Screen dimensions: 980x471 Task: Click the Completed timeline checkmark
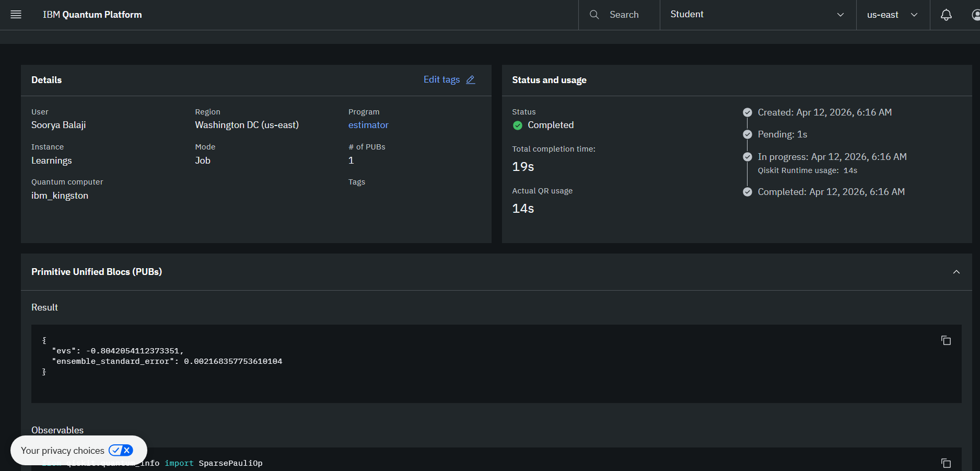[748, 192]
